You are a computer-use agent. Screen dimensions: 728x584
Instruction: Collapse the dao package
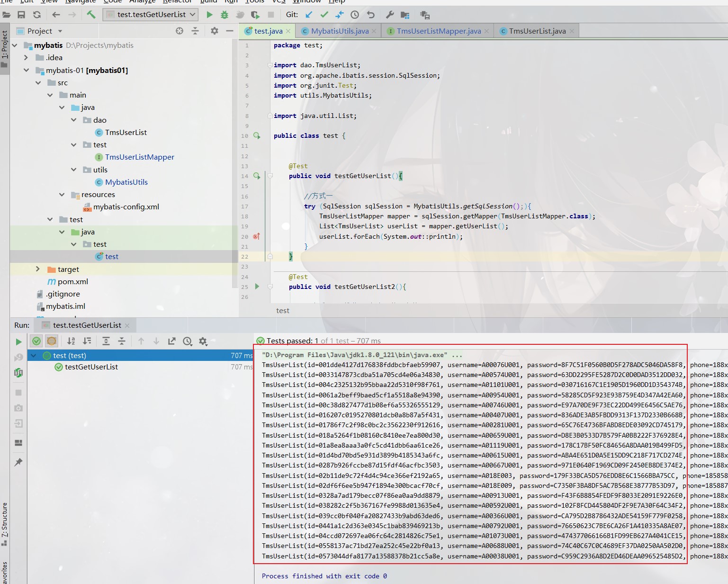tap(73, 120)
